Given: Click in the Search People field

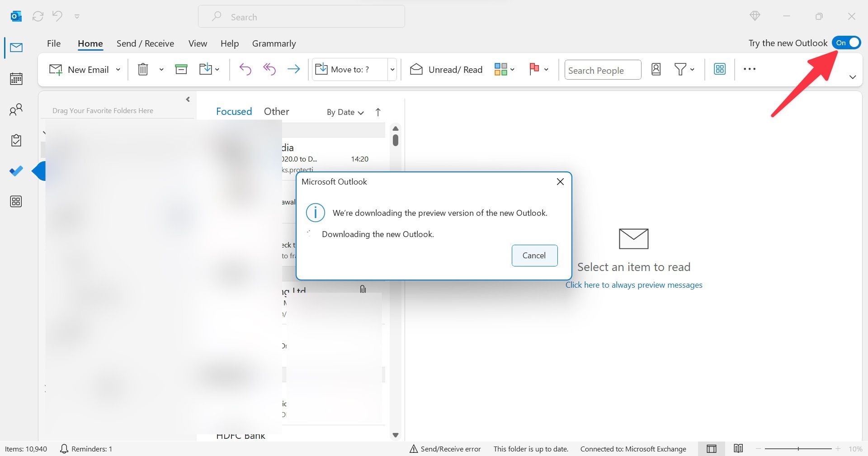Looking at the screenshot, I should coord(603,70).
